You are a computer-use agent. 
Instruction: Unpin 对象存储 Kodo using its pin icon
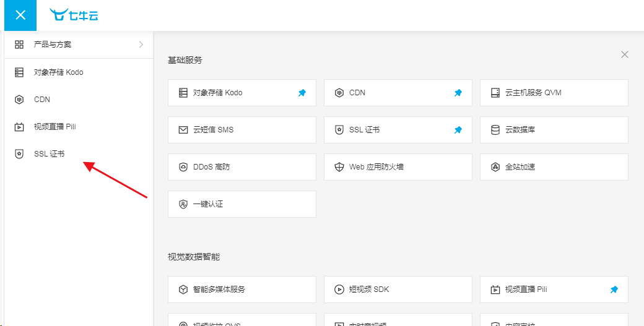coord(302,93)
